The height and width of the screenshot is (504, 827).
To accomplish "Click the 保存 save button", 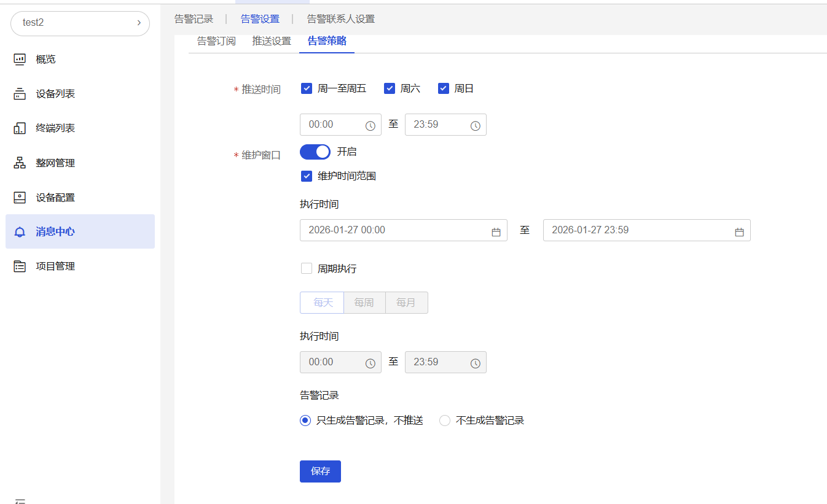I will (x=320, y=471).
